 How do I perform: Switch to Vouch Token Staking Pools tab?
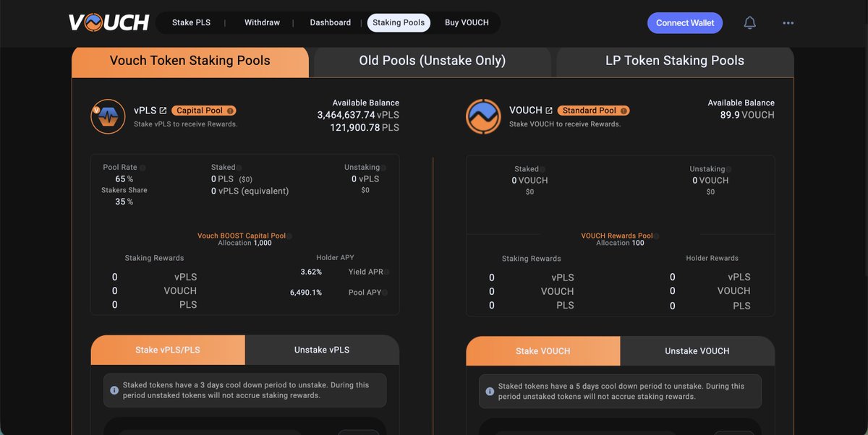point(190,61)
